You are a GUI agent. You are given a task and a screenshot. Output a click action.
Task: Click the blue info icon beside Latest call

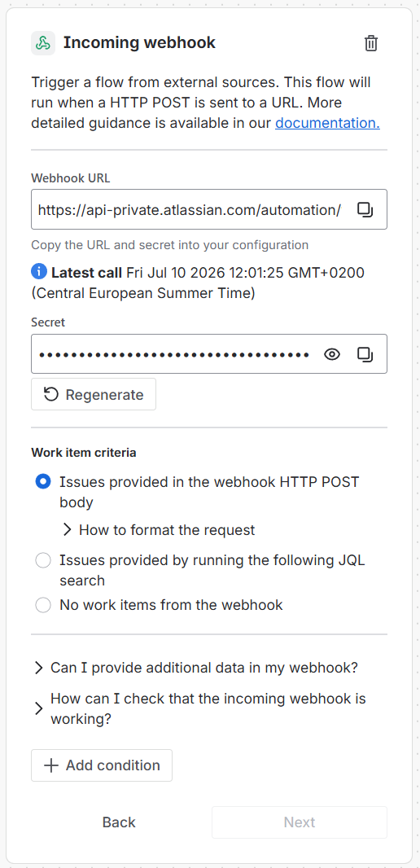point(39,272)
